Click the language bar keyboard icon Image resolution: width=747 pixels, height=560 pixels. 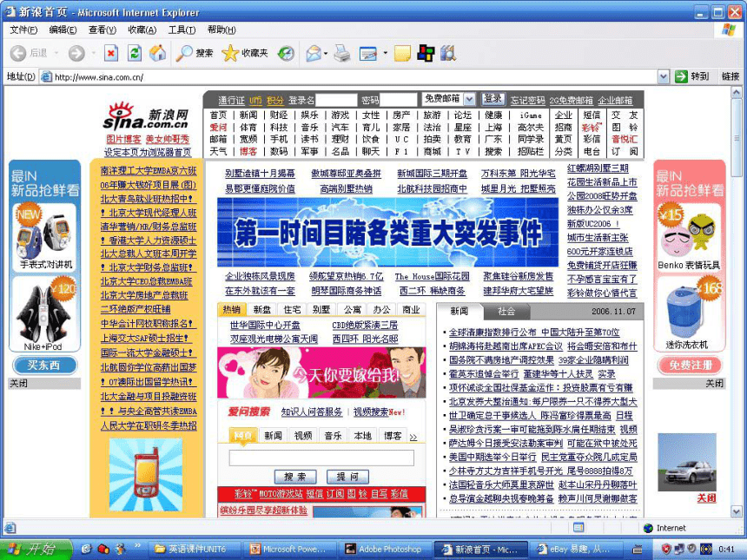pyautogui.click(x=637, y=550)
